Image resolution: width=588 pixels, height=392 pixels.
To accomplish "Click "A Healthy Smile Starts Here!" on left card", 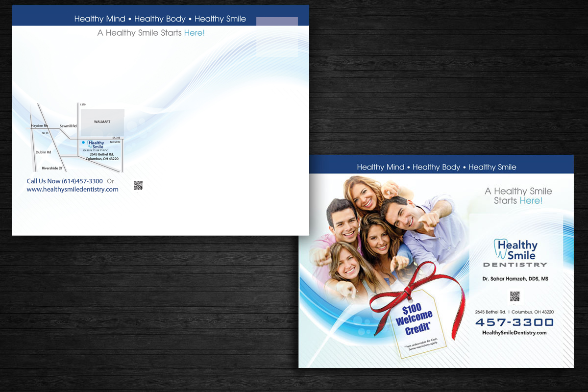I will [x=151, y=33].
